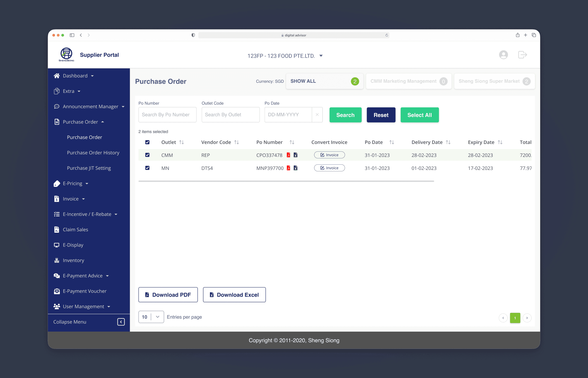588x378 pixels.
Task: Download Excel for PO CPO337478
Action: (295, 155)
